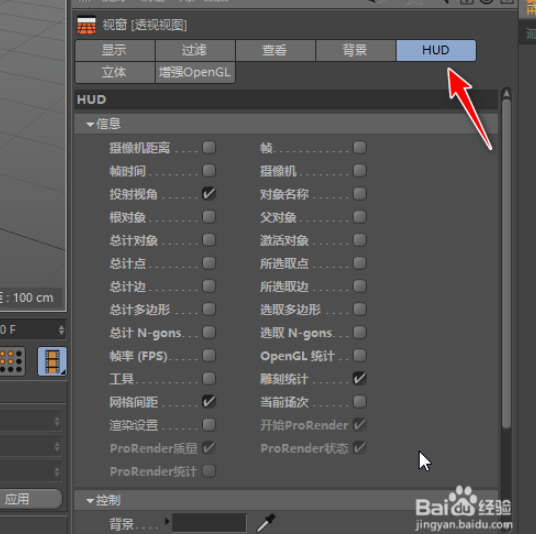Click the 应用 button
This screenshot has height=534, width=536.
click(x=30, y=499)
